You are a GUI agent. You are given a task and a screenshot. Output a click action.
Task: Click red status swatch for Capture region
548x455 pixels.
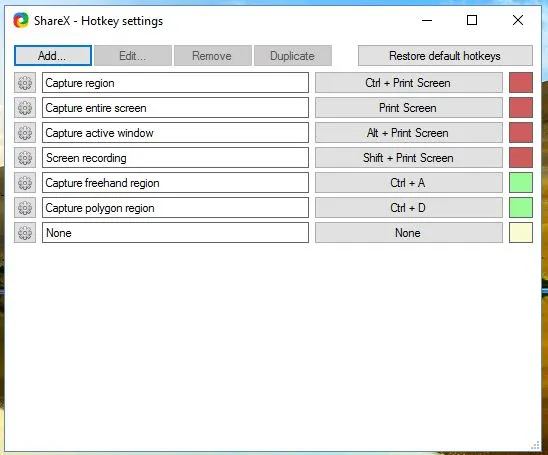point(521,83)
